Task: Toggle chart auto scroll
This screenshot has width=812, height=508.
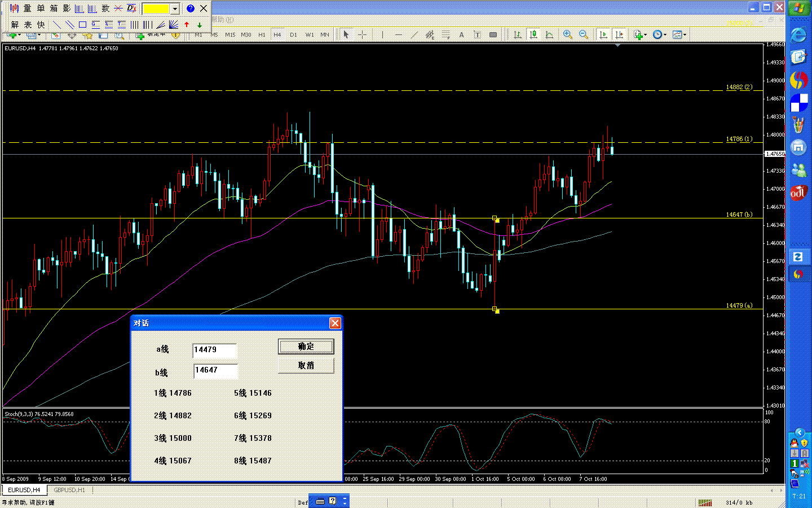Action: coord(603,35)
